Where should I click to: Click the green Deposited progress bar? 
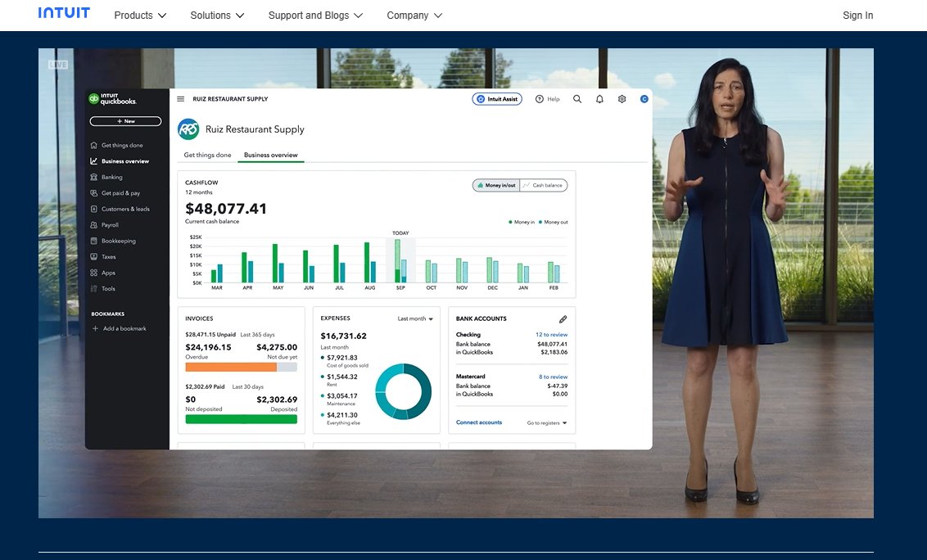(242, 418)
